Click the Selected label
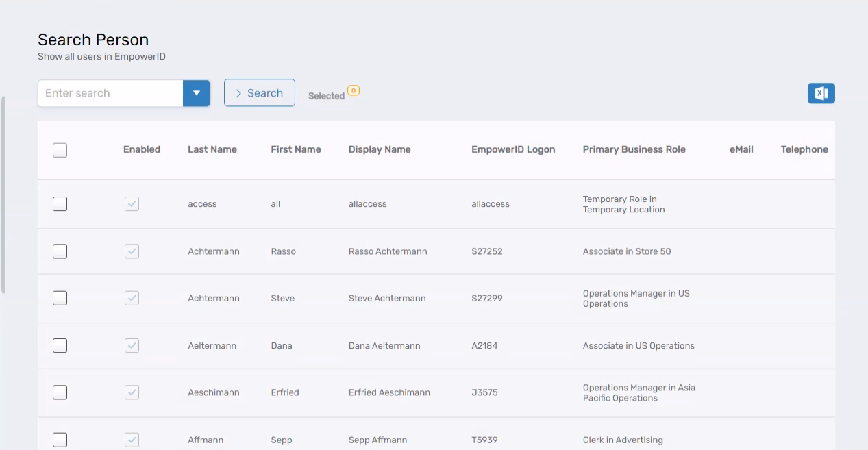 point(326,96)
